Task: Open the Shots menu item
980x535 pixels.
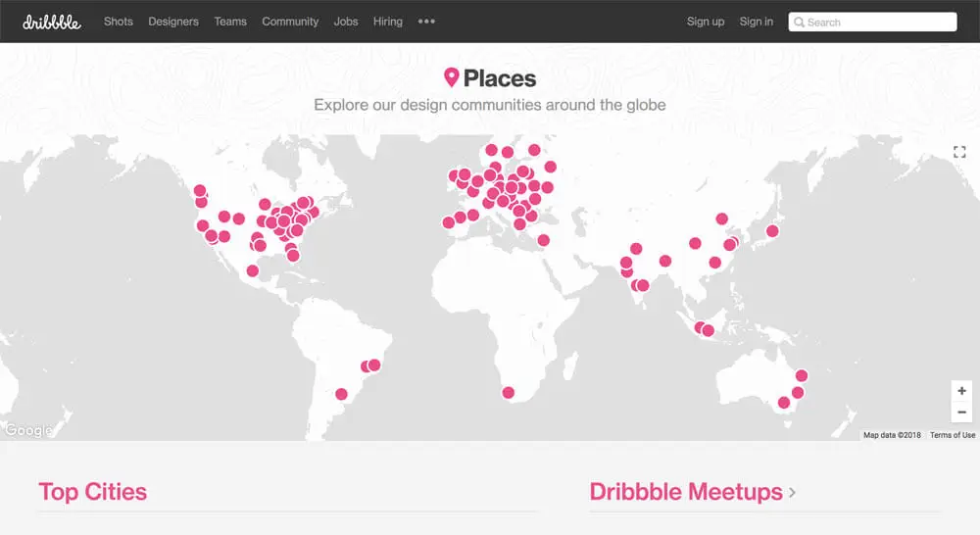Action: [119, 22]
